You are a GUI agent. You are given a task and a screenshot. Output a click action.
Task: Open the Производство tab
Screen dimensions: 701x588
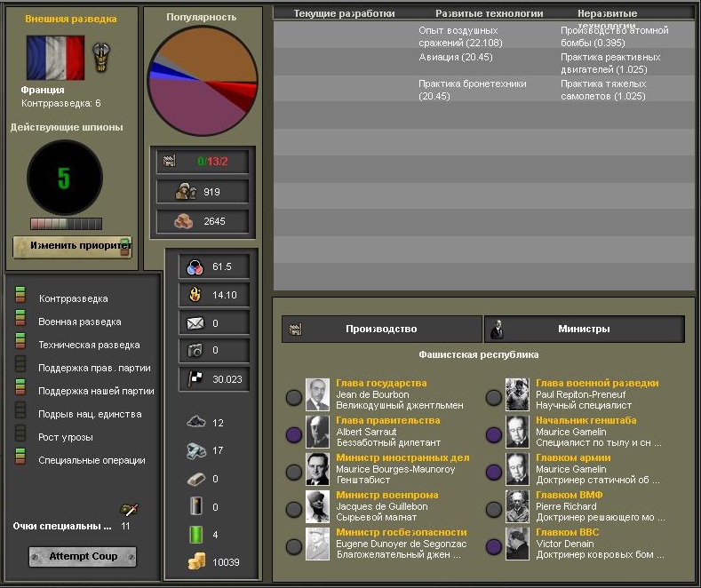381,329
